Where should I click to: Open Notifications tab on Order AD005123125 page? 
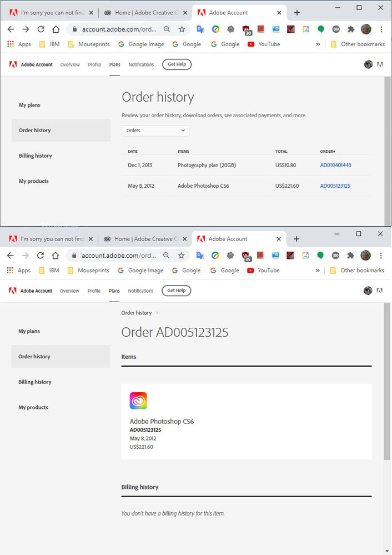click(141, 291)
